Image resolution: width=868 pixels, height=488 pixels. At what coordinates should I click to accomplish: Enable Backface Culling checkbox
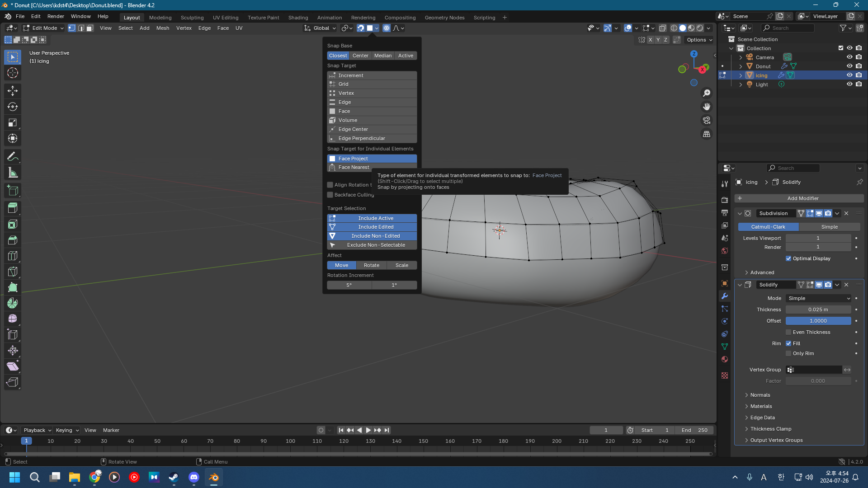tap(330, 195)
